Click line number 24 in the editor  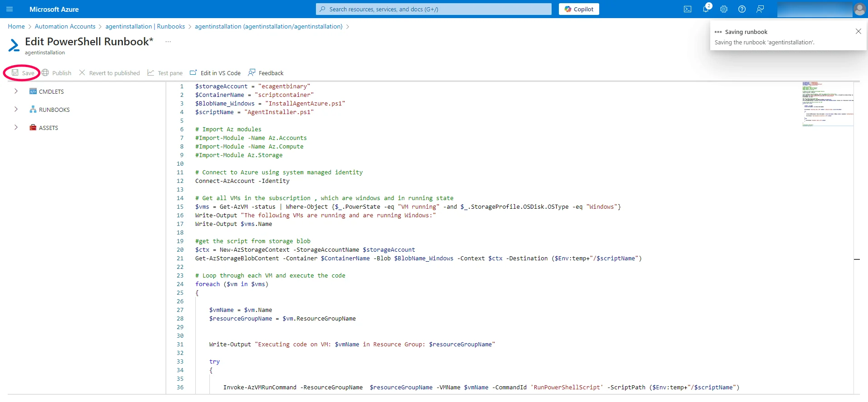tap(180, 284)
